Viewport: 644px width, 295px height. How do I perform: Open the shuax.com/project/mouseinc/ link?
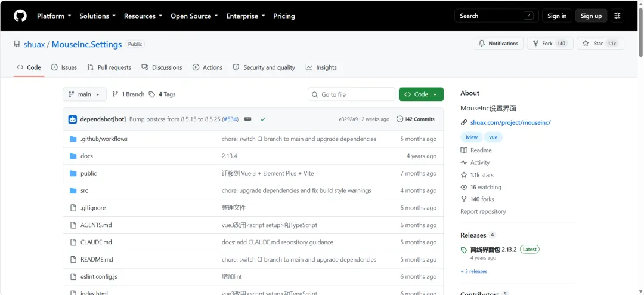pos(510,122)
